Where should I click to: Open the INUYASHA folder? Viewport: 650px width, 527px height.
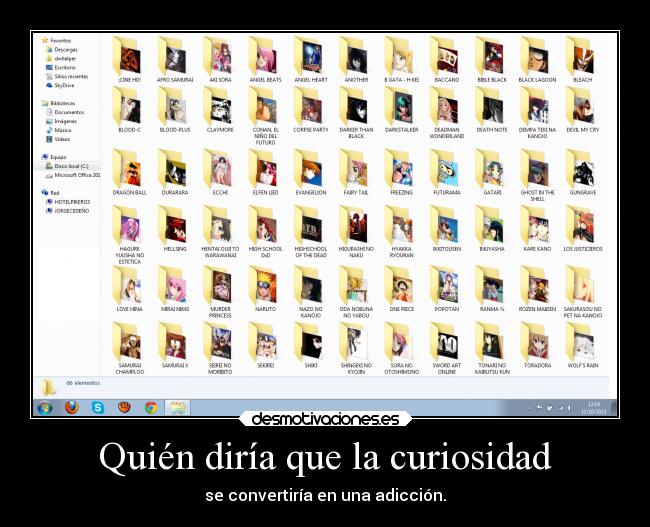tap(492, 229)
